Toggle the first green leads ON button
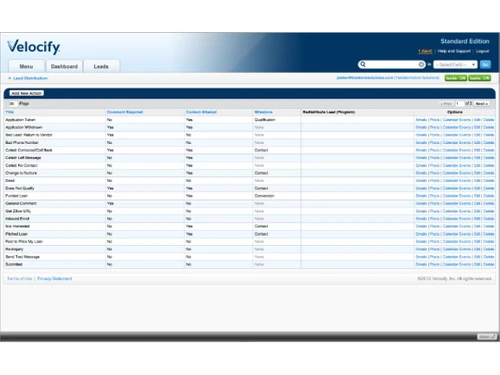500x375 pixels. click(x=455, y=78)
